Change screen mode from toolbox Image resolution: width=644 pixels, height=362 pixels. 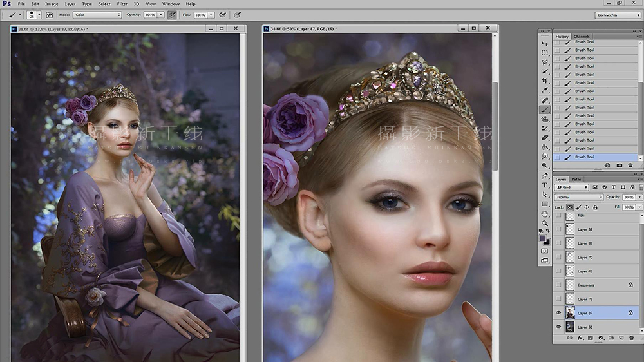pyautogui.click(x=545, y=260)
